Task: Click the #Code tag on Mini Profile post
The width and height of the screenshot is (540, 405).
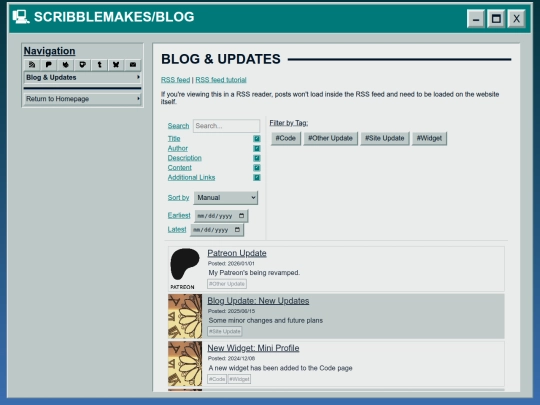Action: coord(217,379)
